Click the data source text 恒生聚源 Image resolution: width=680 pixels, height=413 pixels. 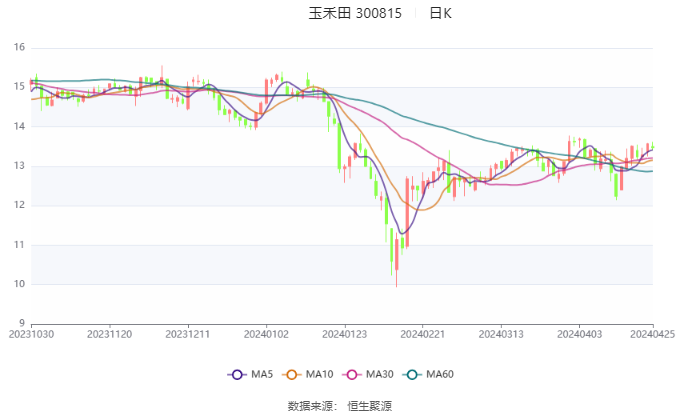369,406
